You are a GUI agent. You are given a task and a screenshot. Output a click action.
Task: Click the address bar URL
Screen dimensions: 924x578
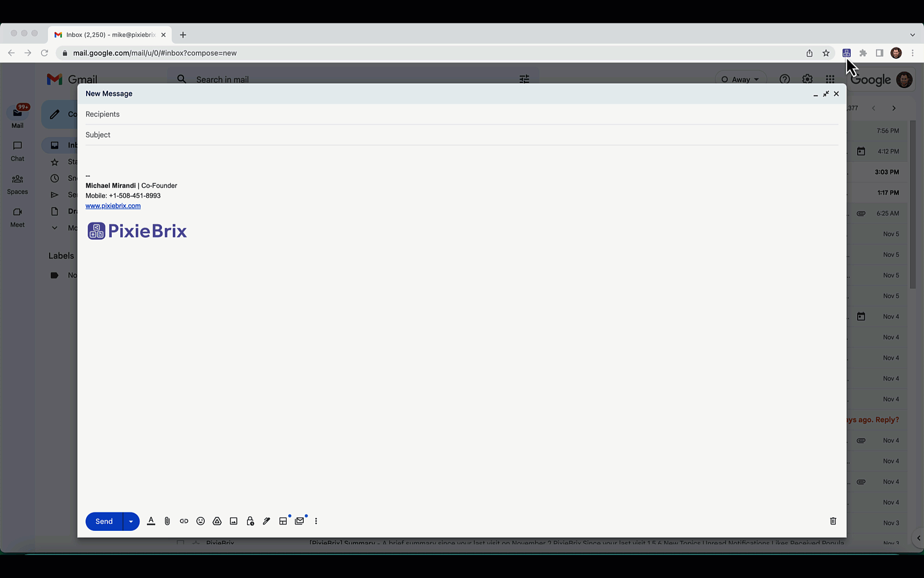click(155, 53)
